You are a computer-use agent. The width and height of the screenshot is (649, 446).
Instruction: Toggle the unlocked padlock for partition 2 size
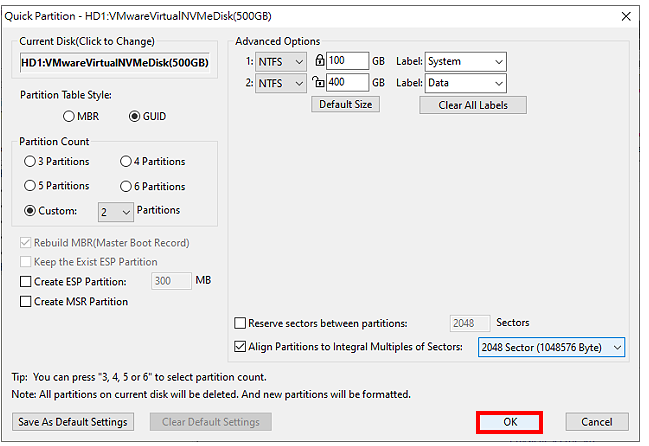coord(318,82)
